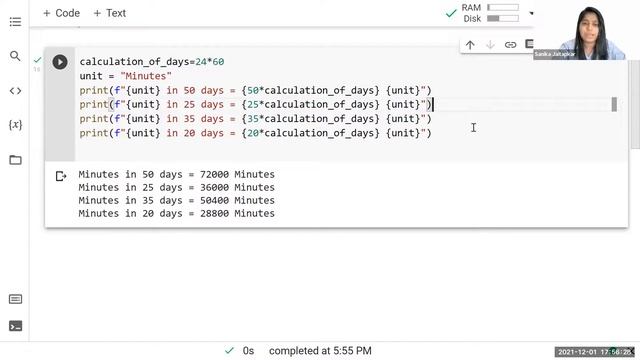This screenshot has width=640, height=360.
Task: Place cursor in the 50 days print line
Action: tap(256, 90)
